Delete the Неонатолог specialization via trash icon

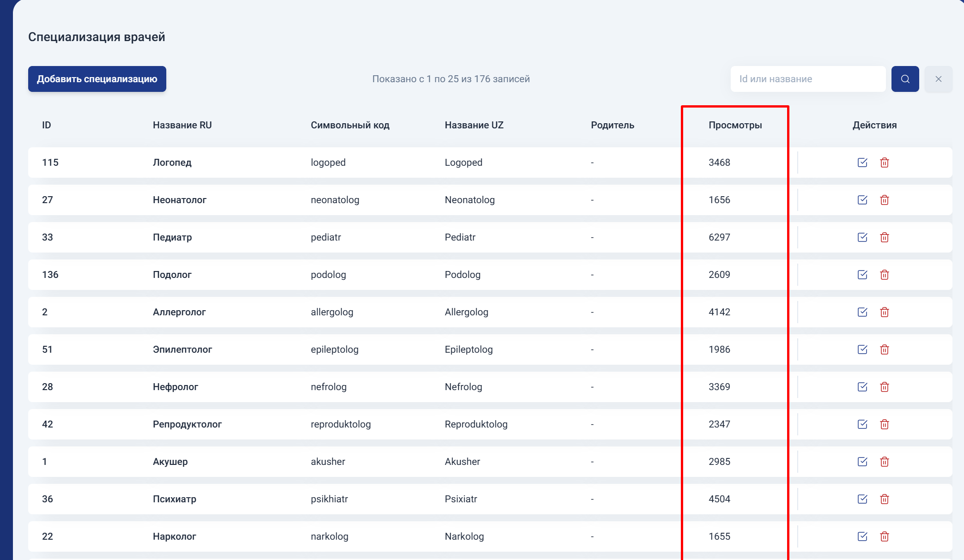point(884,200)
